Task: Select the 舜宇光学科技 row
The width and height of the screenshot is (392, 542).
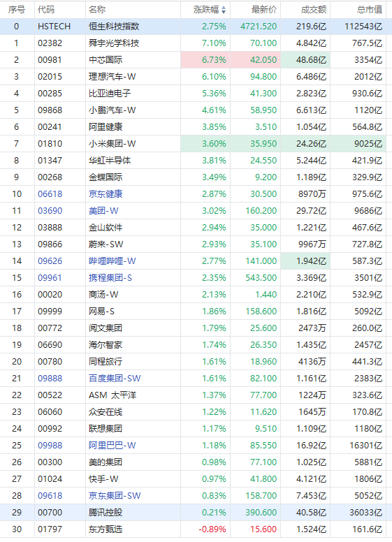Action: tap(193, 43)
